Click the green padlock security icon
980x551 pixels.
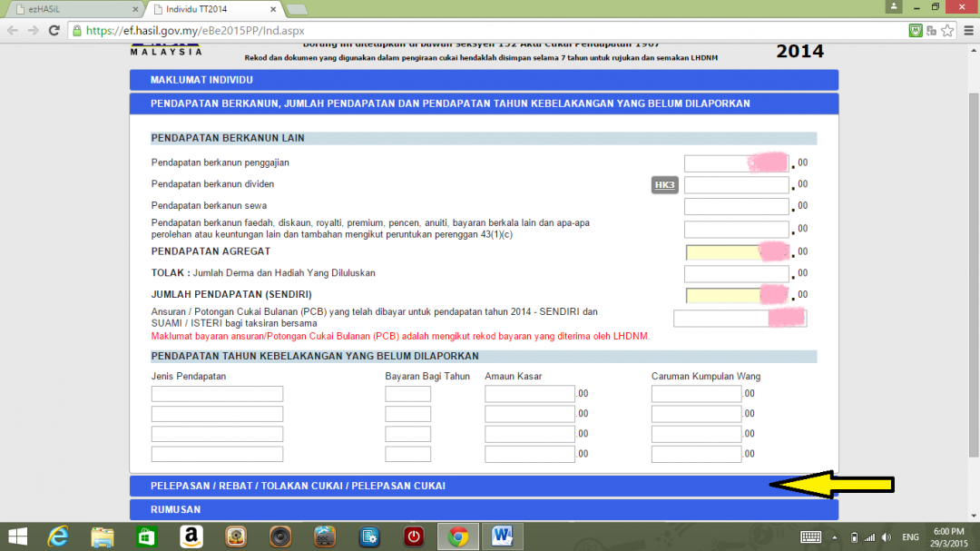77,31
